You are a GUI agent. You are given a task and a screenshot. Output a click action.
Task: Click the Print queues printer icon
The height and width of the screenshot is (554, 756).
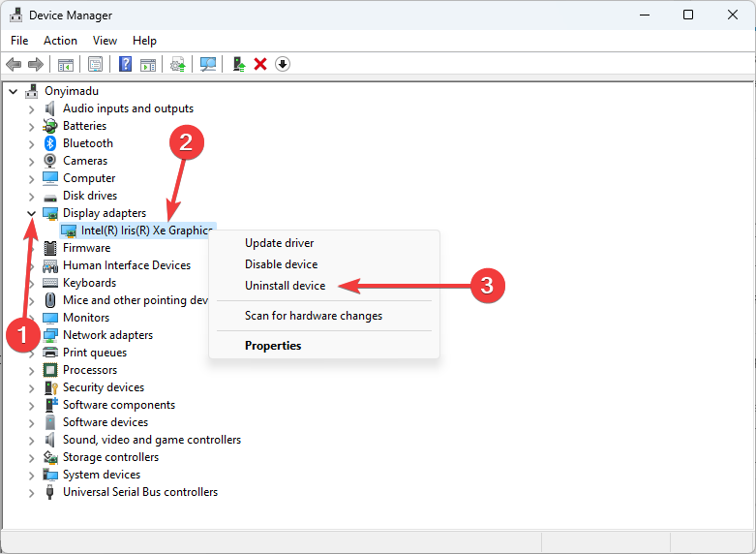pyautogui.click(x=50, y=353)
